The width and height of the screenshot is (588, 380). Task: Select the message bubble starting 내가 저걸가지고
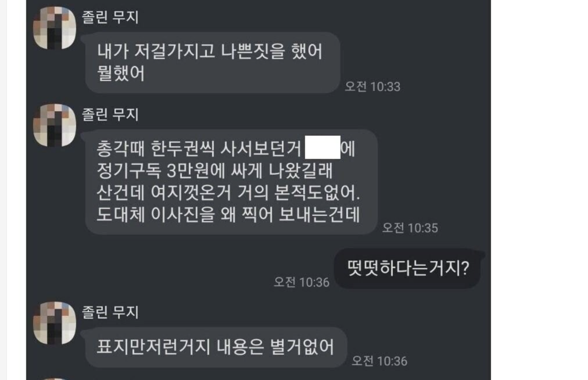click(x=212, y=62)
